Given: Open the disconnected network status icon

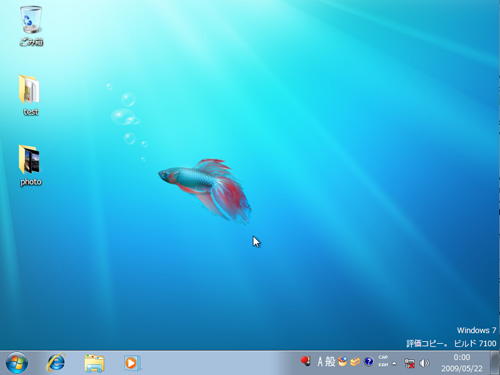Looking at the screenshot, I should [409, 363].
